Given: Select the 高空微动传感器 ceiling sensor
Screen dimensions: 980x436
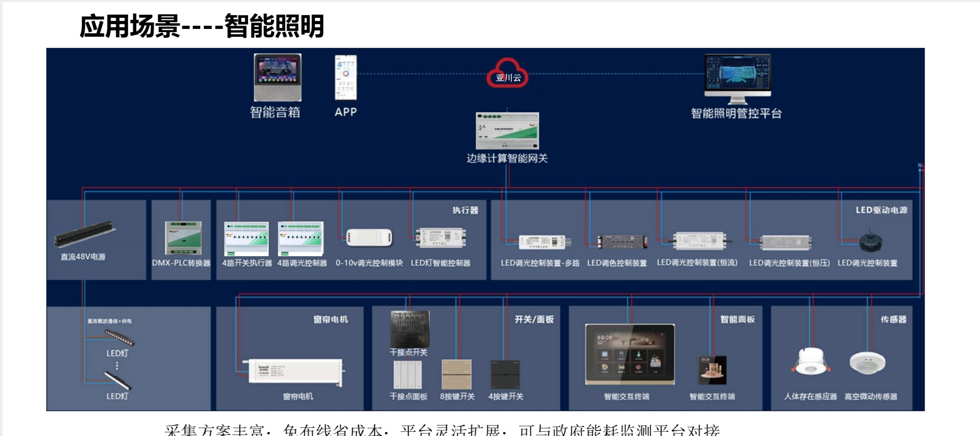Looking at the screenshot, I should (867, 362).
